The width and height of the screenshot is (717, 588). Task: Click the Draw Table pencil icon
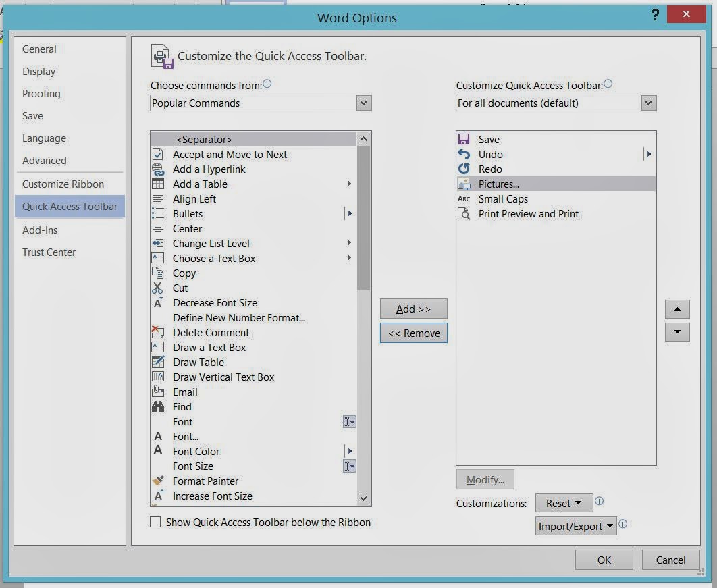click(158, 362)
